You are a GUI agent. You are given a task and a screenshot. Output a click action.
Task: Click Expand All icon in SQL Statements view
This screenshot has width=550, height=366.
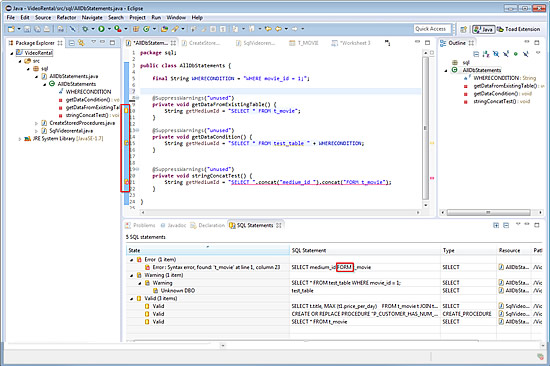click(x=496, y=225)
